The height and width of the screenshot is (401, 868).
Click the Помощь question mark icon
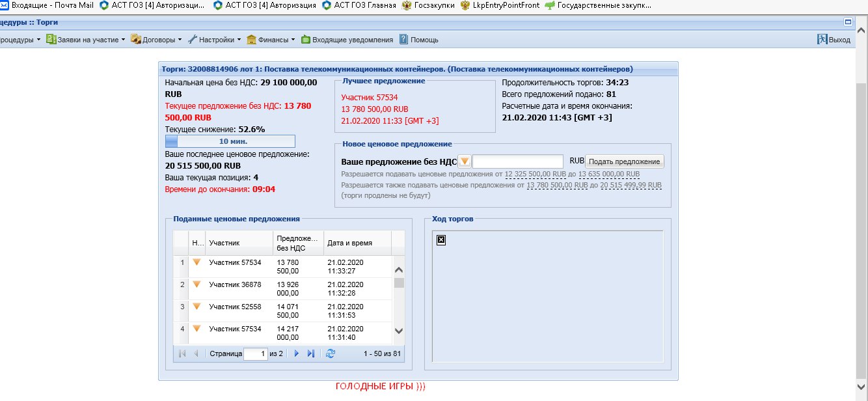[x=403, y=39]
